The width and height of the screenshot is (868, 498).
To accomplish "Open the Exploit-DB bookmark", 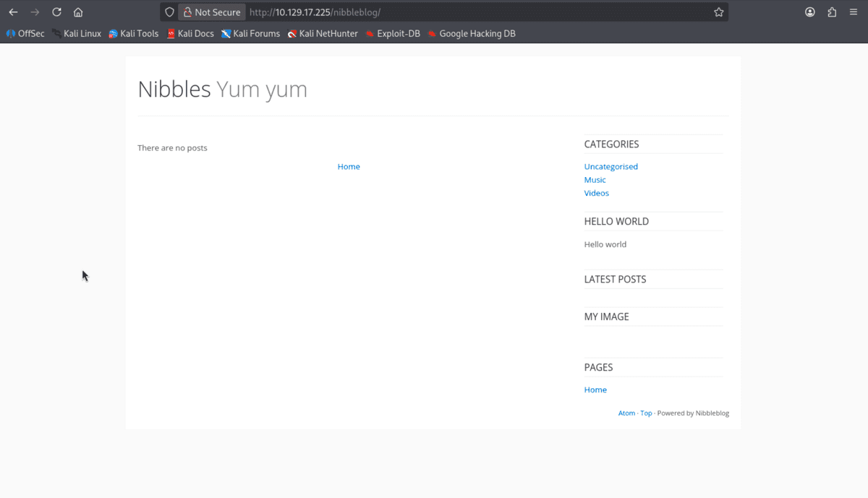I will [x=393, y=33].
